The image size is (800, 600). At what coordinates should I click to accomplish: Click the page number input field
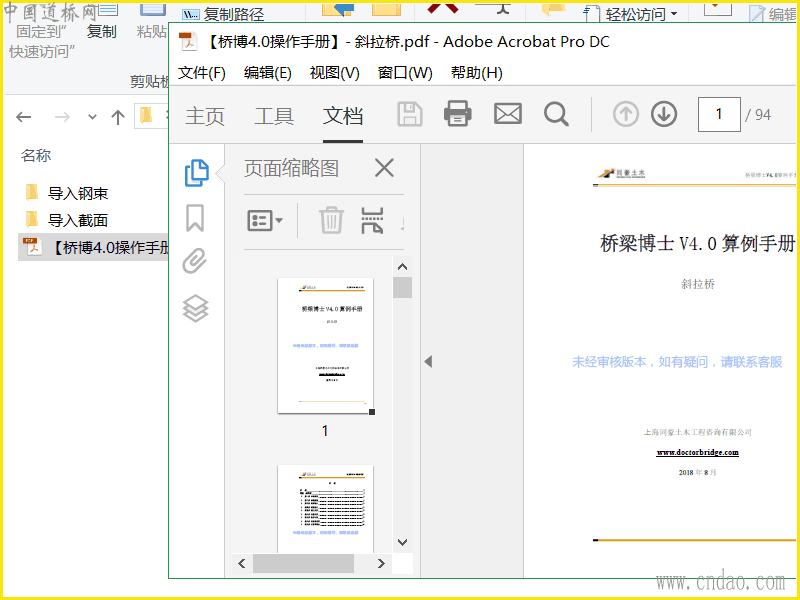coord(719,114)
